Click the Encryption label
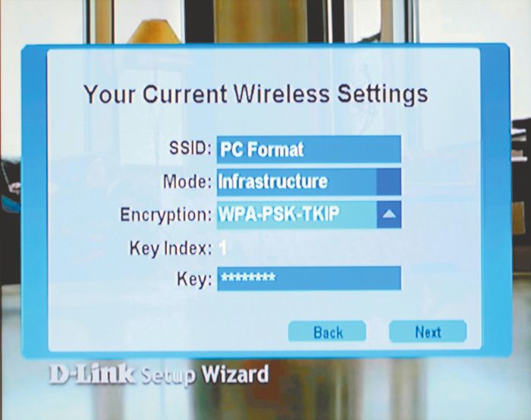 pyautogui.click(x=166, y=215)
